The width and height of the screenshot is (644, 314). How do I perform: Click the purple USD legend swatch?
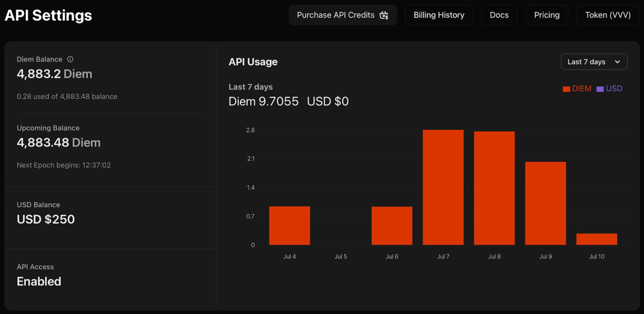coord(600,89)
